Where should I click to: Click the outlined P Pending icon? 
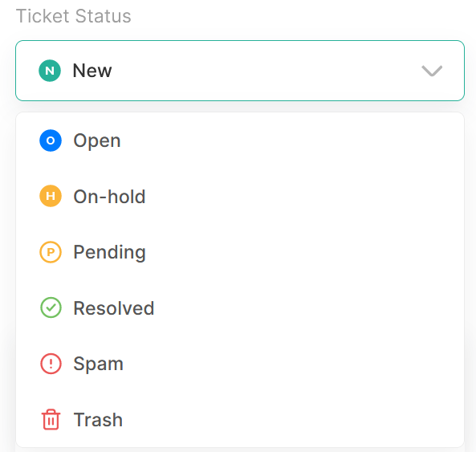(51, 252)
